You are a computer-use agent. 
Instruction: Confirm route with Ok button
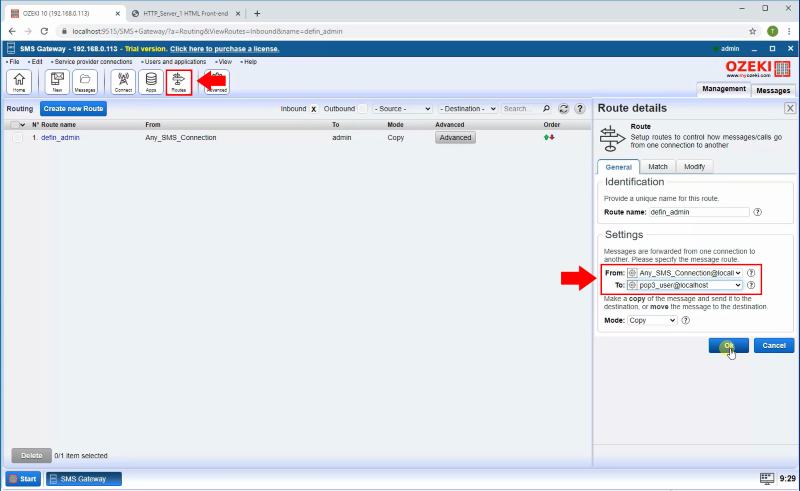729,346
